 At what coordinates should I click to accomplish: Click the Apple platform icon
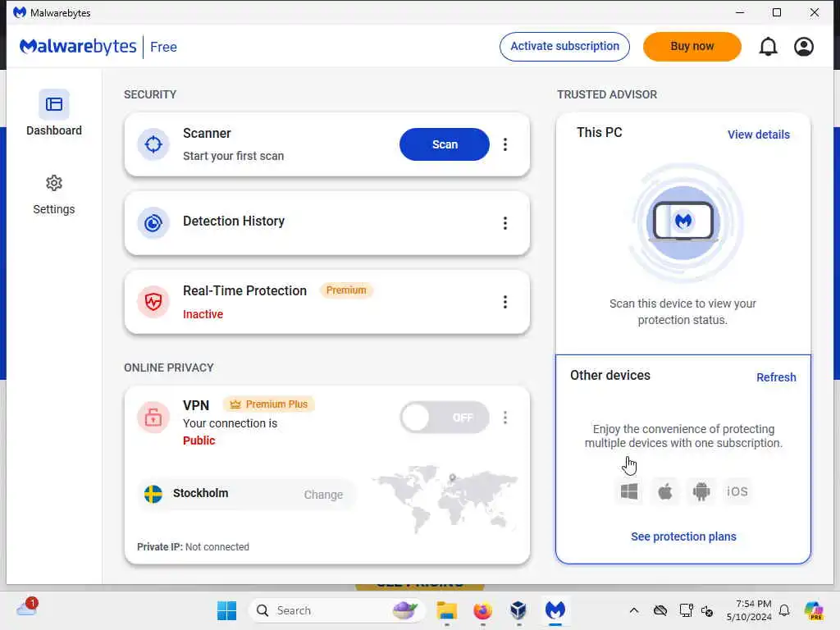click(x=664, y=491)
